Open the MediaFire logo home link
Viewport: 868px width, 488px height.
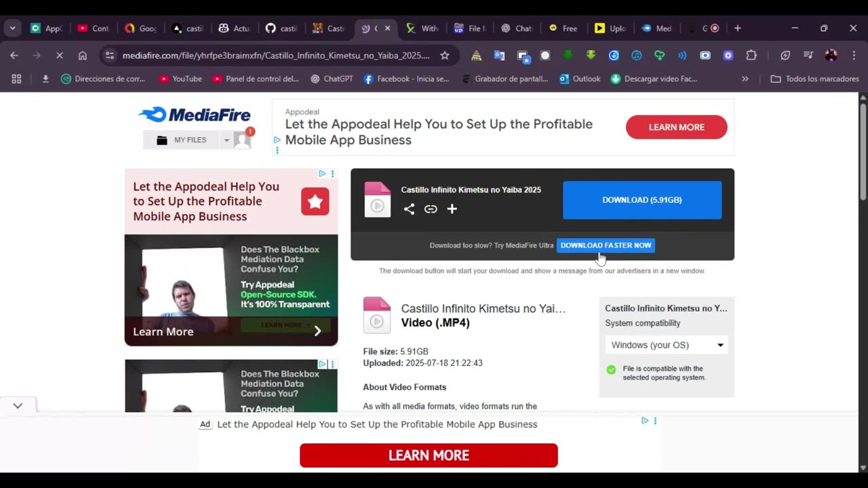[195, 115]
